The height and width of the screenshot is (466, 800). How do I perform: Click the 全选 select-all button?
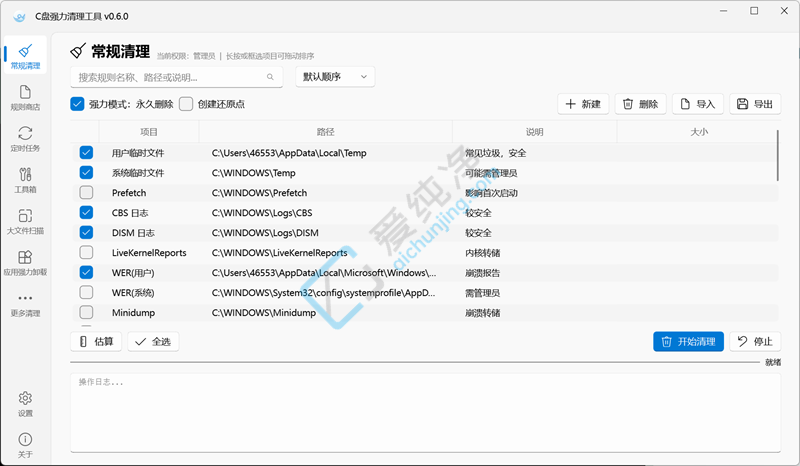[x=153, y=341]
